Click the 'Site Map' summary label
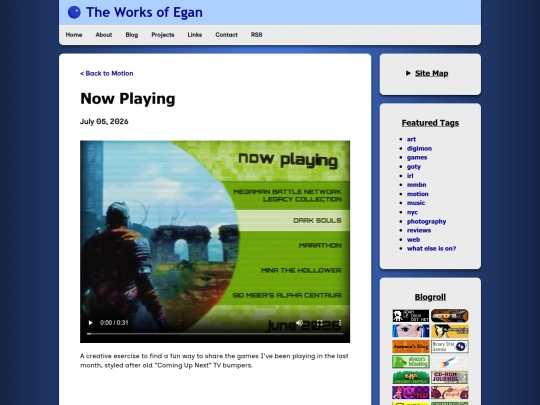 click(432, 73)
